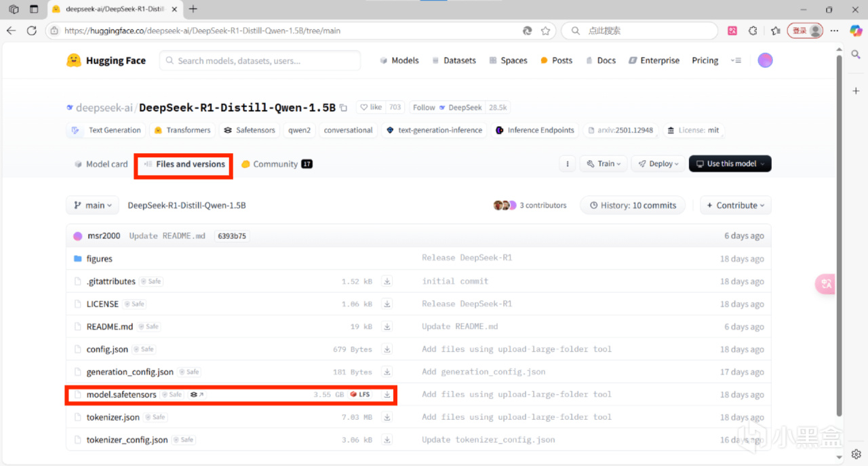Open the tab actions menu icon
Image resolution: width=868 pixels, height=466 pixels.
[34, 9]
